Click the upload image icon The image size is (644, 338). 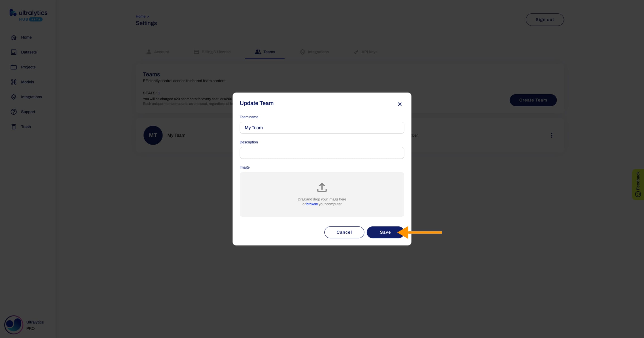pos(322,187)
